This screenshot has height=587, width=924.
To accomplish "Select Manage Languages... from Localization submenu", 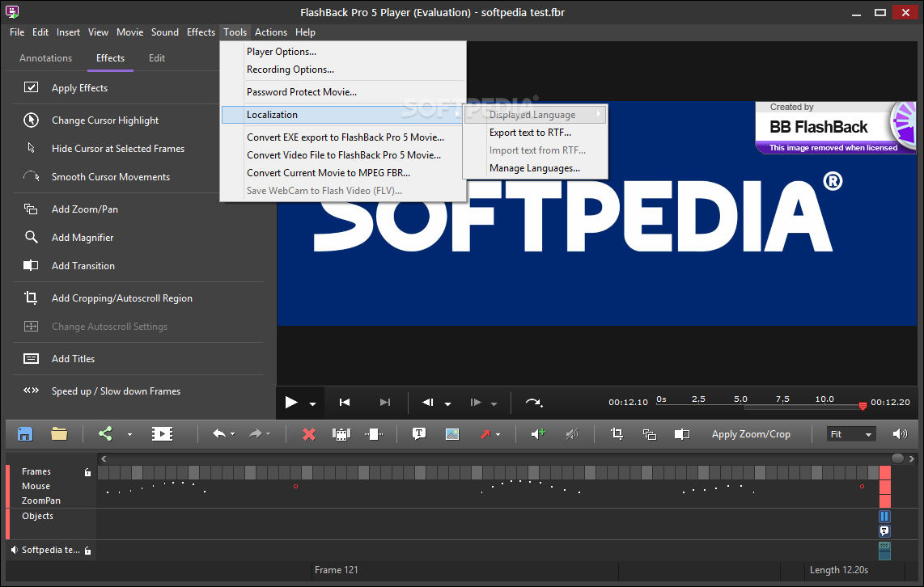I will point(534,168).
